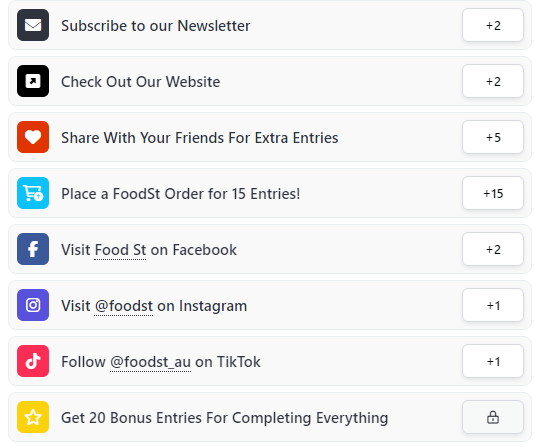Click the yellow star bonus icon
The height and width of the screenshot is (448, 540).
(x=33, y=417)
